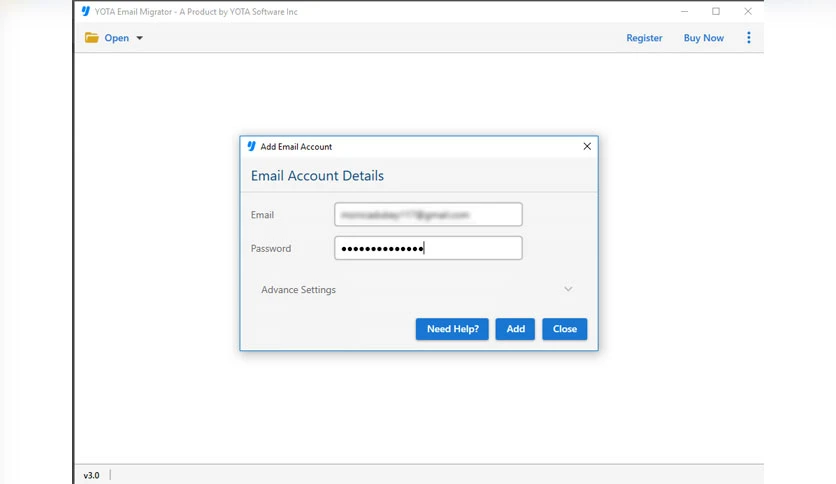Click the Buy Now link
Viewport: 836px width, 484px height.
tap(703, 38)
